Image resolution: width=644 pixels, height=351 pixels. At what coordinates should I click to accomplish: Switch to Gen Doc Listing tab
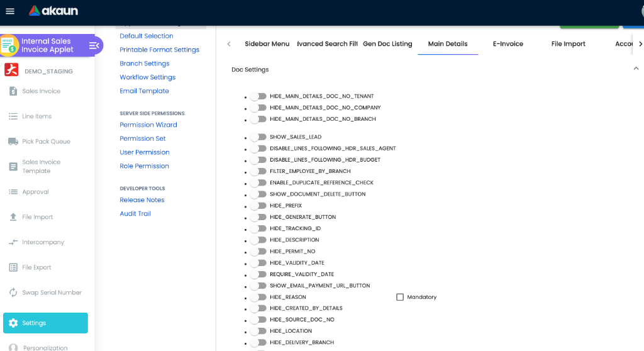[x=387, y=44]
